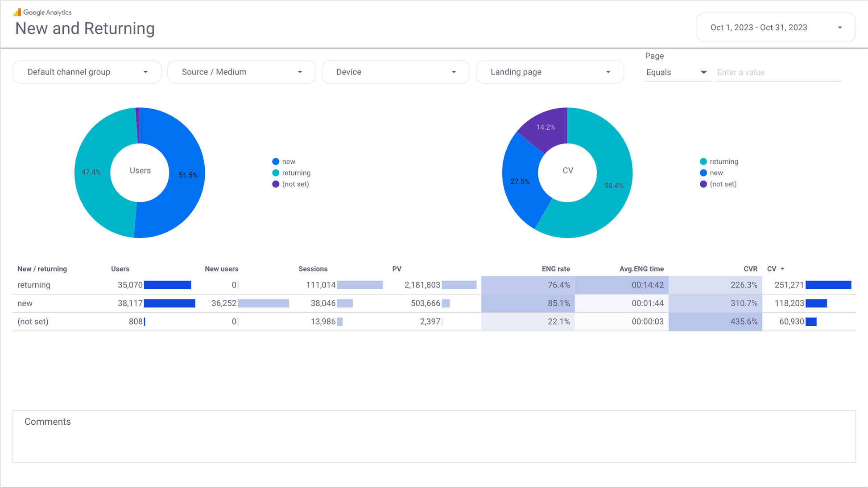868x488 pixels.
Task: Click the Google Analytics logo icon
Action: point(17,12)
